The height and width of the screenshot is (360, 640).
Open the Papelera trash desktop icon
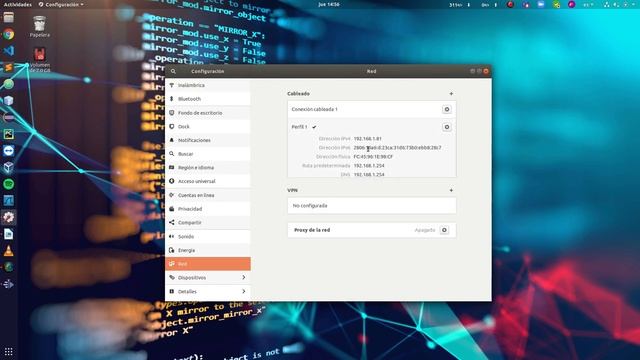(x=40, y=27)
